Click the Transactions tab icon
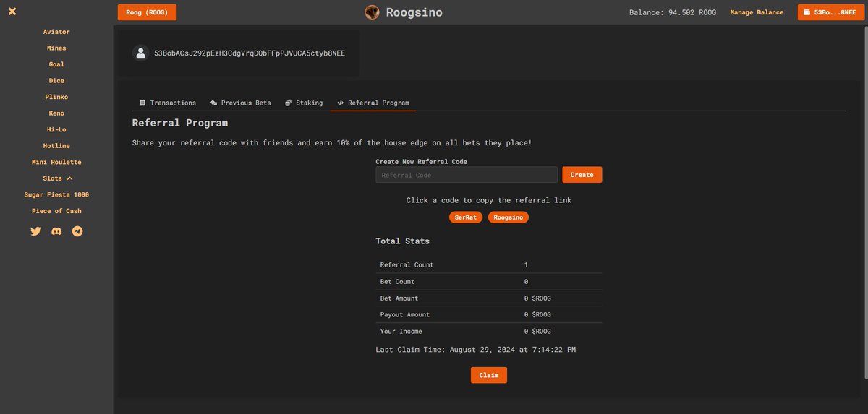Image resolution: width=868 pixels, height=414 pixels. click(x=142, y=103)
